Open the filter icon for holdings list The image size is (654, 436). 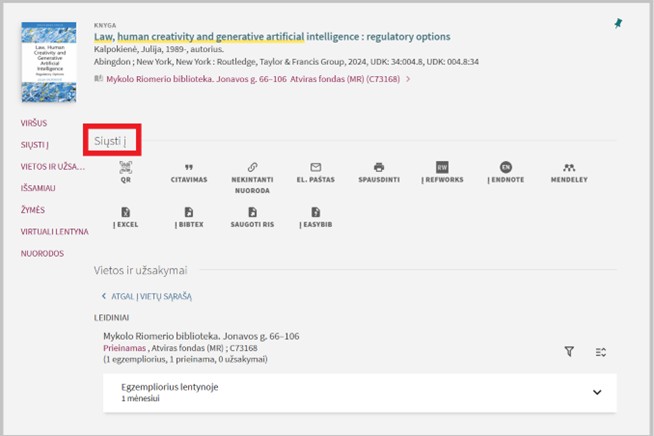569,352
